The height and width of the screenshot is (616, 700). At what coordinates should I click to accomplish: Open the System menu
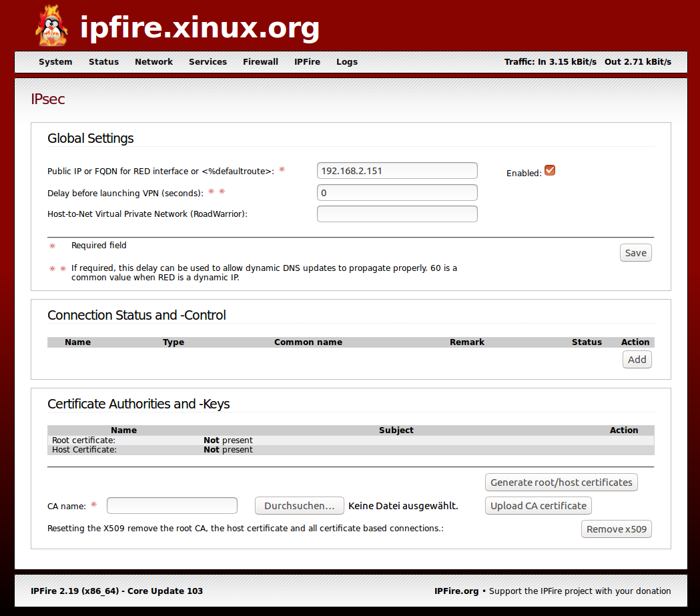click(55, 61)
